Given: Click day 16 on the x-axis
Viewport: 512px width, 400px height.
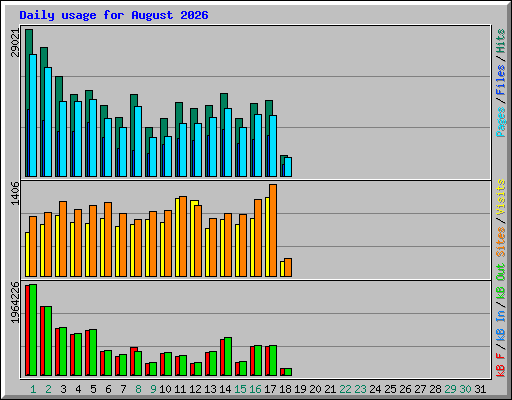Looking at the screenshot, I should [255, 389].
